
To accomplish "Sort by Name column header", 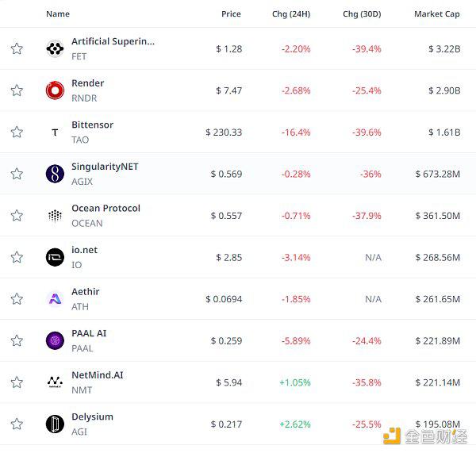I will [x=58, y=14].
